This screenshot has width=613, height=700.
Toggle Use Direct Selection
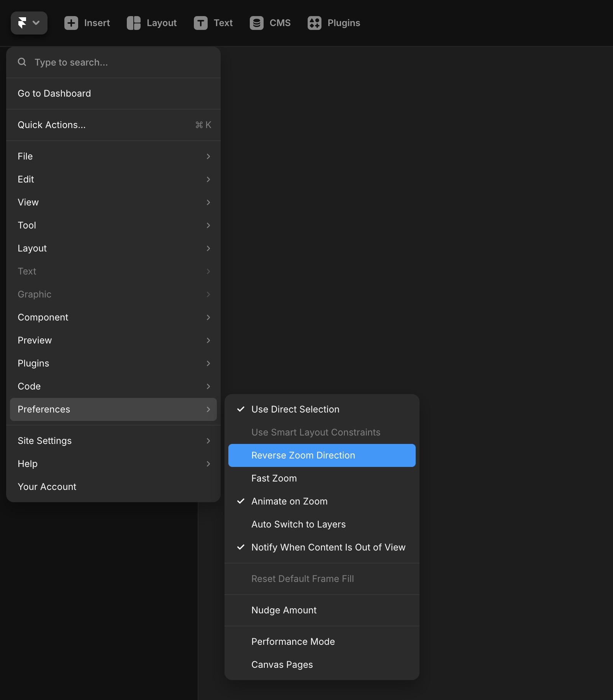(x=322, y=409)
